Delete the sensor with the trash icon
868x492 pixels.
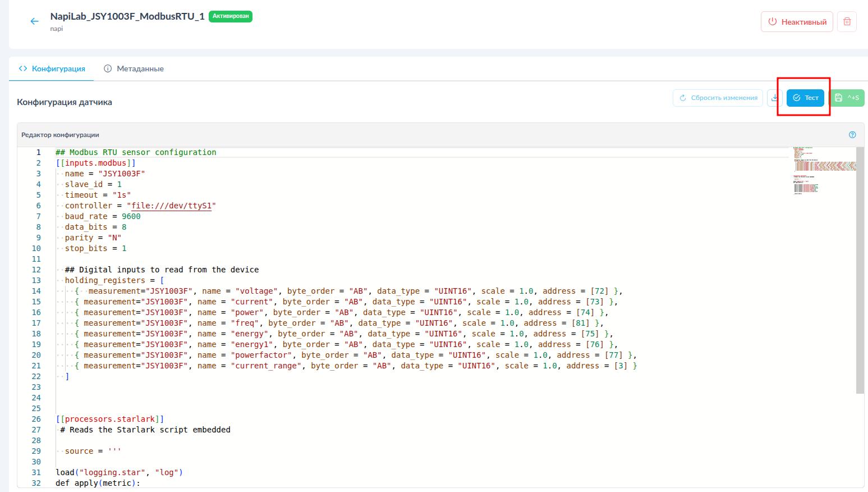[847, 22]
